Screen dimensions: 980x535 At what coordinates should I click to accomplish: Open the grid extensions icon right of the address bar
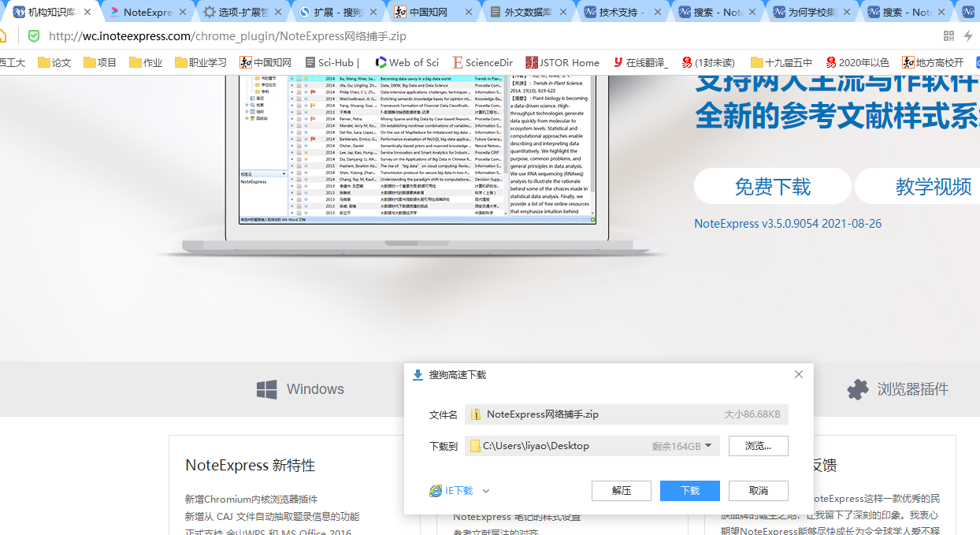click(x=948, y=36)
